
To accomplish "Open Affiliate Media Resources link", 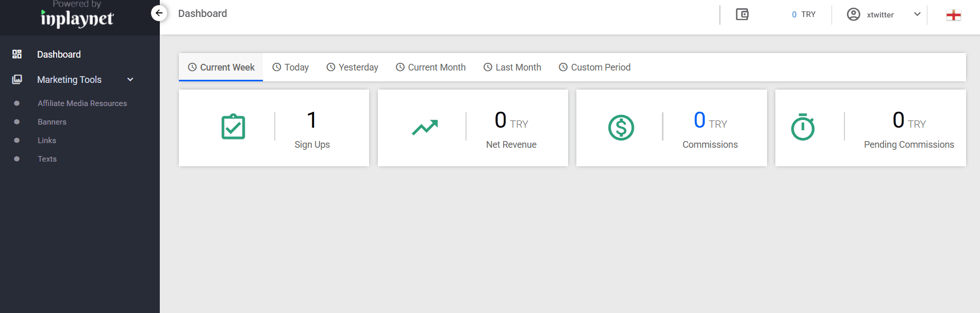I will (82, 103).
